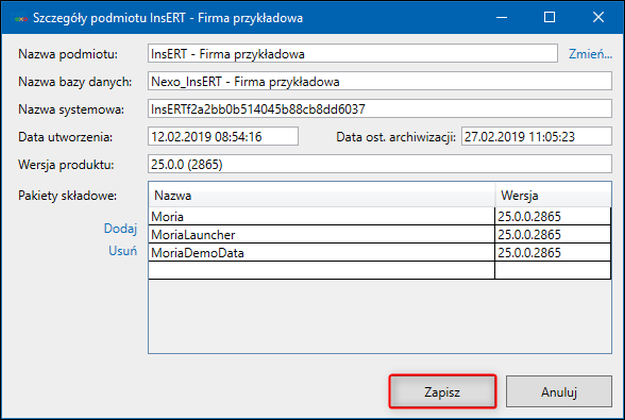Click the Data ost. archiwizacji field

click(534, 136)
